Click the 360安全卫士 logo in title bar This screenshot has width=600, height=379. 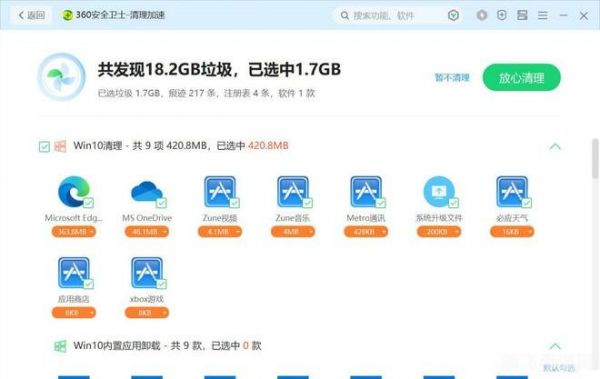click(67, 15)
